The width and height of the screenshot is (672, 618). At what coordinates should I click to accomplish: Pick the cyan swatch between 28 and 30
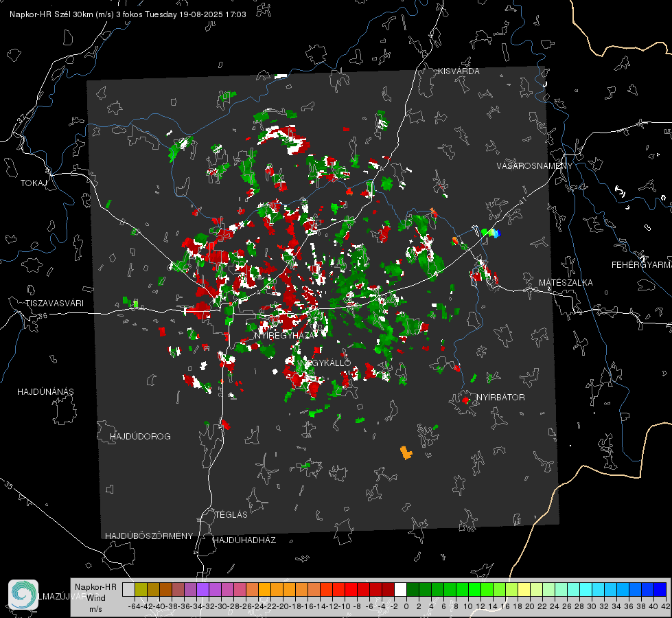(586, 590)
